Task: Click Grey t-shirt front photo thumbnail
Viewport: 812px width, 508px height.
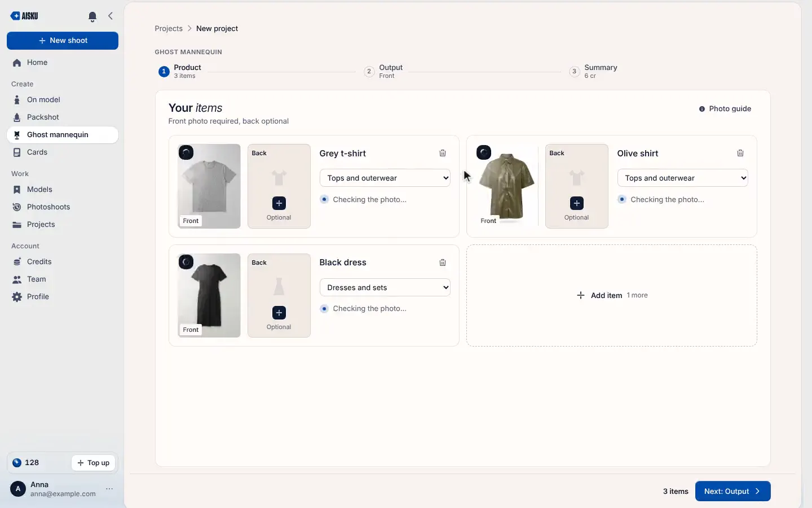Action: pos(209,186)
